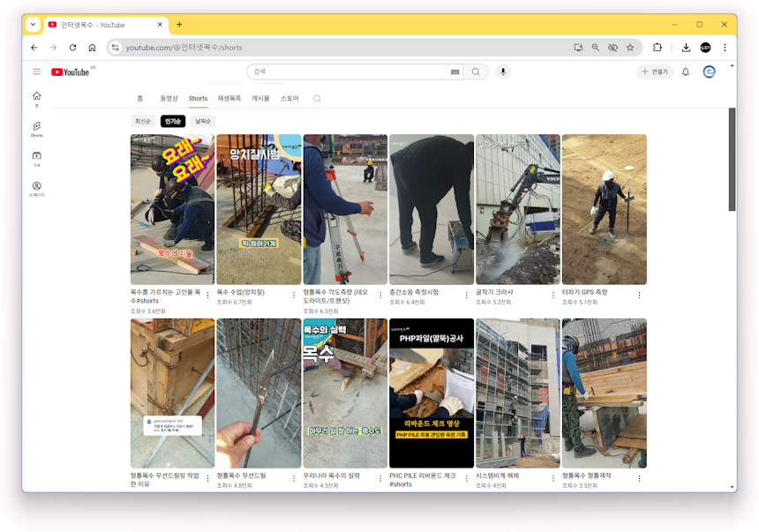Image resolution: width=759 pixels, height=532 pixels.
Task: Open the notifications bell
Action: point(686,72)
